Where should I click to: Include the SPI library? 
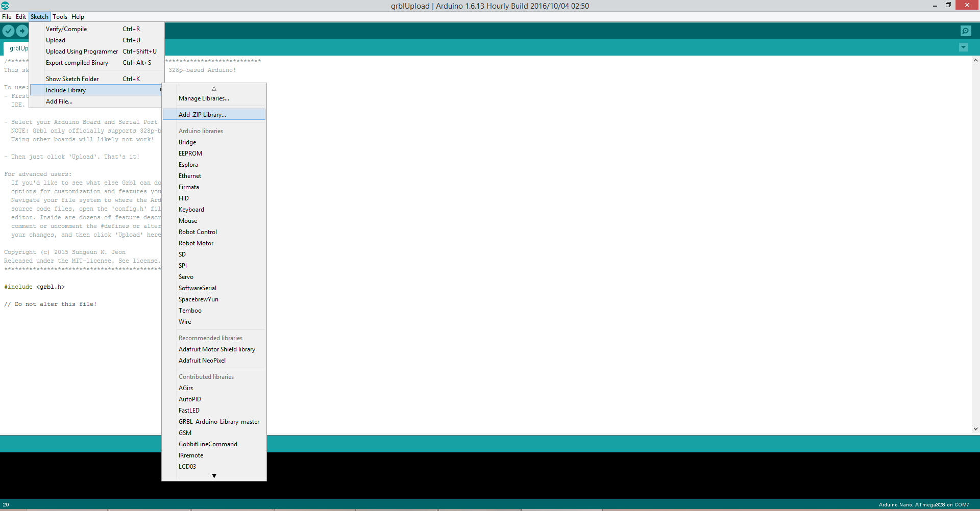[214, 266]
